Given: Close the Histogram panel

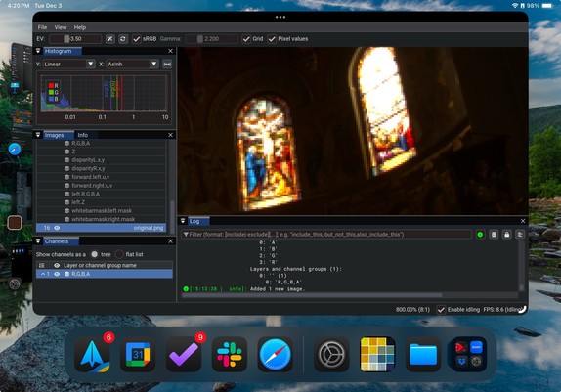Looking at the screenshot, I should tap(170, 51).
